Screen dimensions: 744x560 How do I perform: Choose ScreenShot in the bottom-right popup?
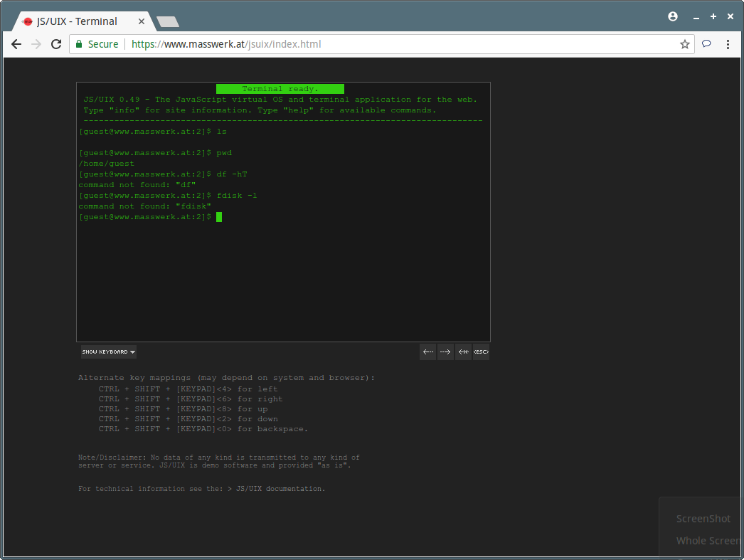(703, 519)
